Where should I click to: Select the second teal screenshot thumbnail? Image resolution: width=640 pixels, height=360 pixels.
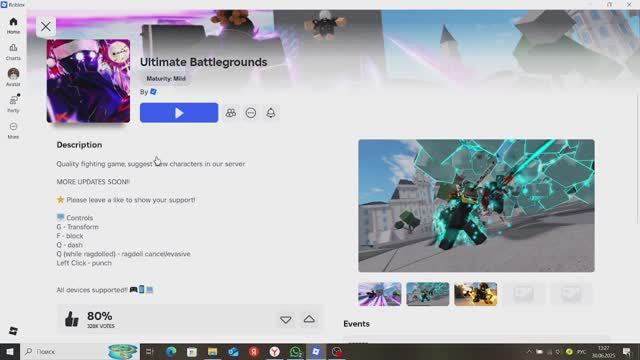[x=427, y=294]
